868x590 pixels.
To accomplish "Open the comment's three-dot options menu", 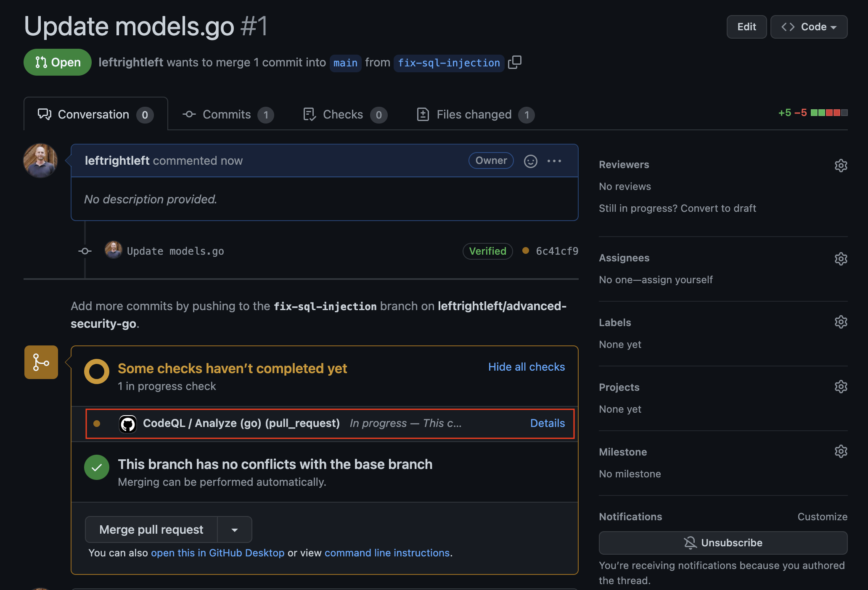I will (554, 161).
